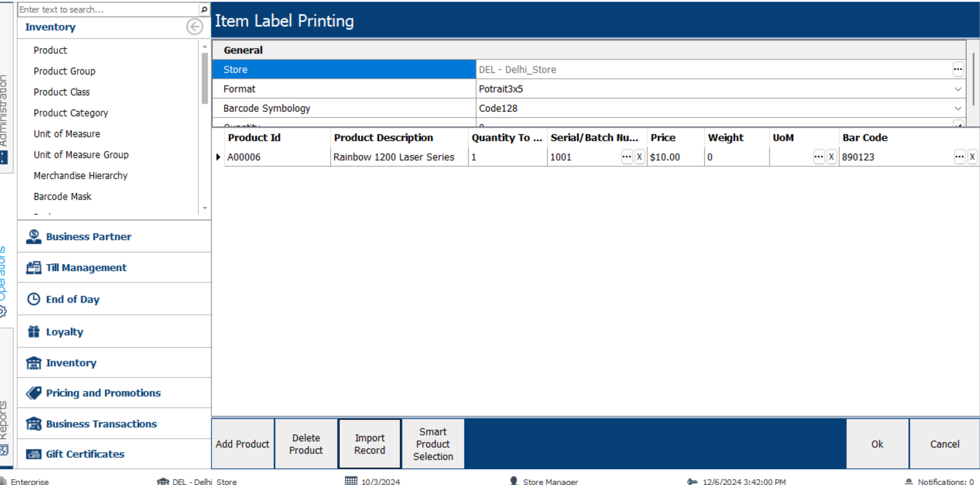Click the Product Id column header
This screenshot has height=485, width=980.
[x=277, y=138]
